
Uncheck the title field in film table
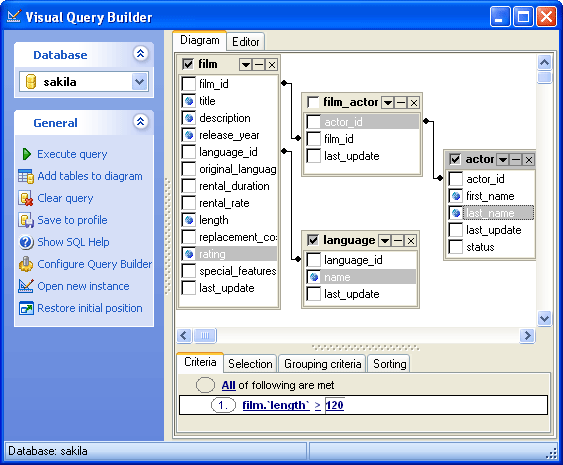tap(189, 101)
